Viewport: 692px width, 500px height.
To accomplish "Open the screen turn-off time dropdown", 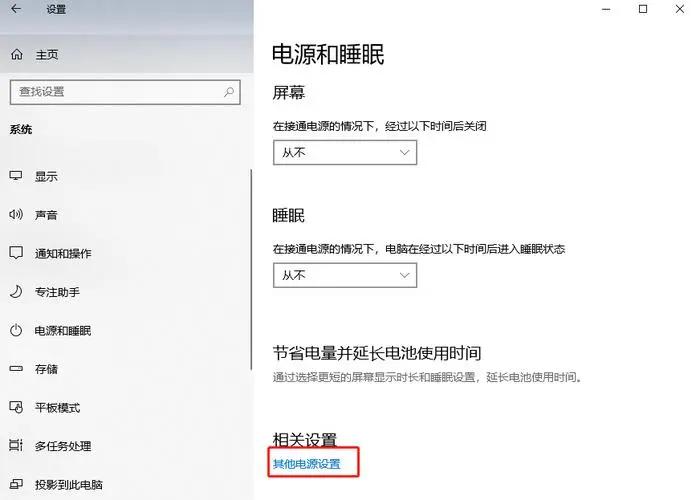I will [345, 153].
